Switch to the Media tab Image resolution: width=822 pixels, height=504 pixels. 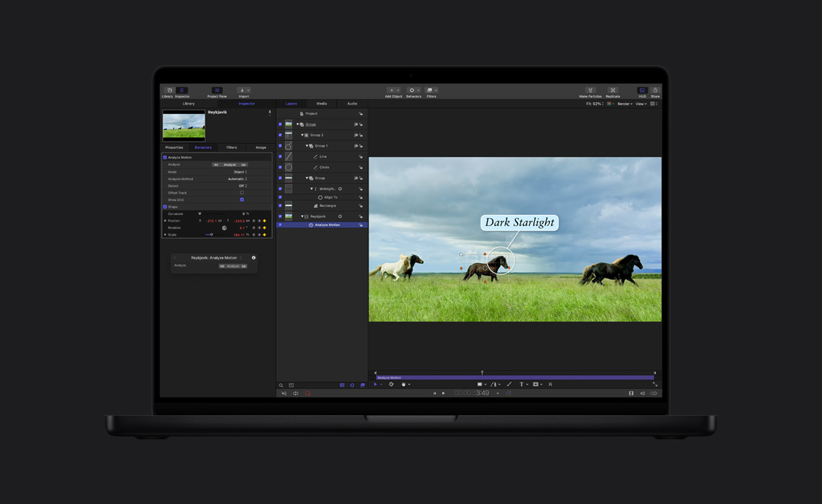tap(323, 104)
